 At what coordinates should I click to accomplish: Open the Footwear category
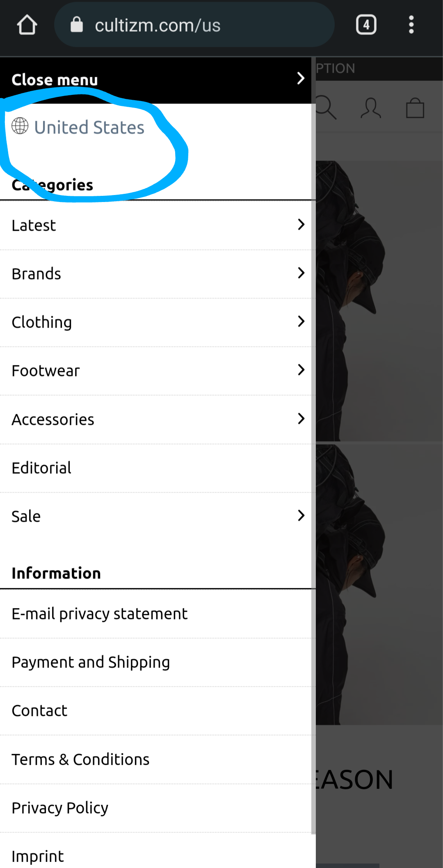[158, 371]
